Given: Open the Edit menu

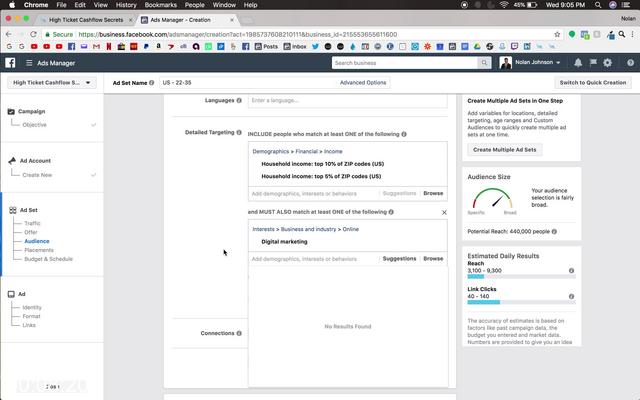Looking at the screenshot, I should tap(80, 5).
